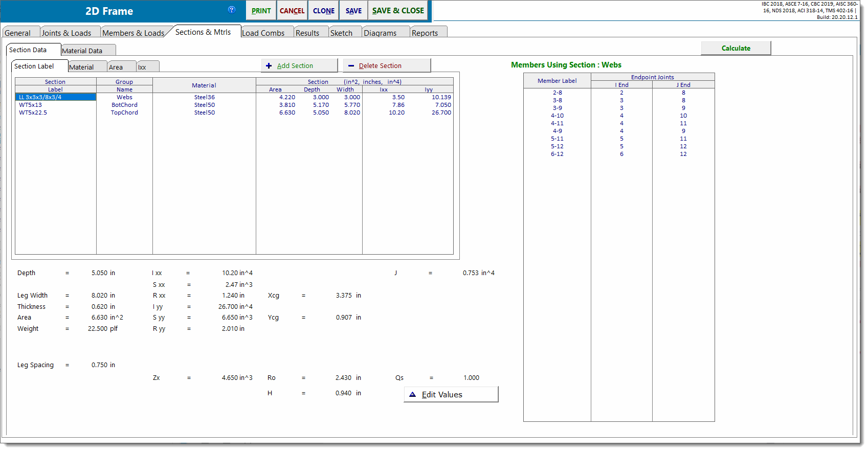
Task: Switch to the Area section sub-tab
Action: [116, 67]
